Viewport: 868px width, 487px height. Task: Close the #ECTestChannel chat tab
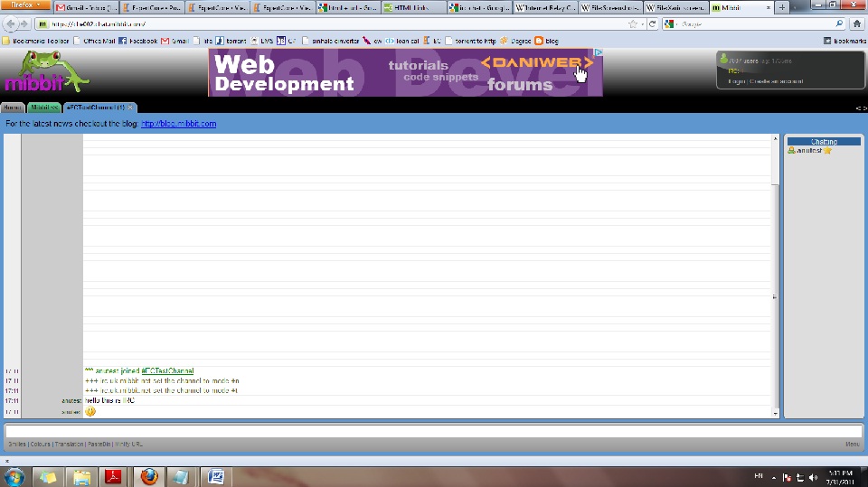[x=131, y=108]
